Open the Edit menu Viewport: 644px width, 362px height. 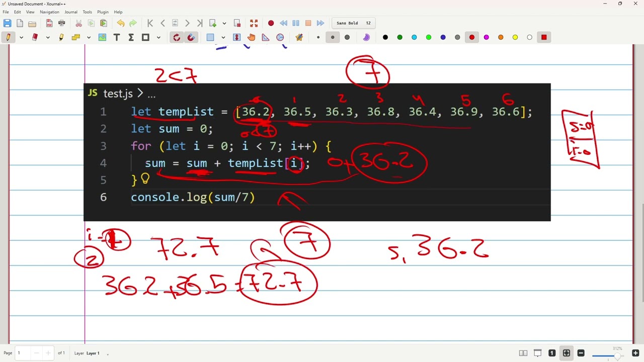17,12
